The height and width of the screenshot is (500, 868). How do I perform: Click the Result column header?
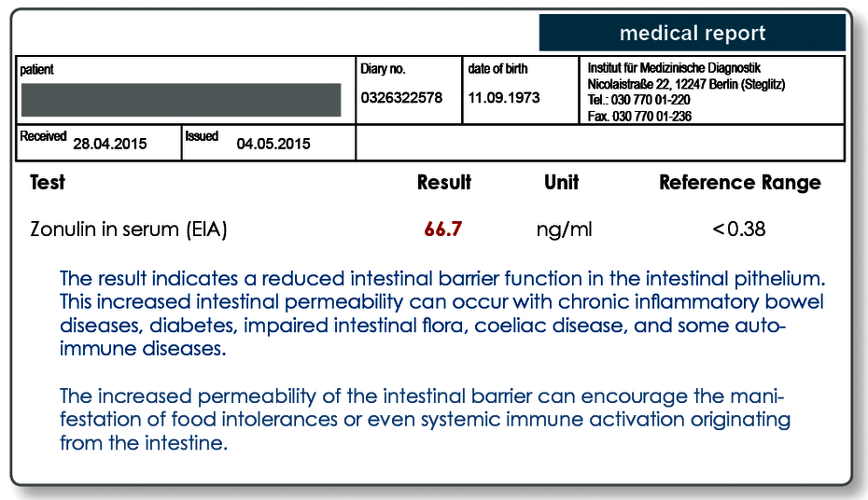444,183
